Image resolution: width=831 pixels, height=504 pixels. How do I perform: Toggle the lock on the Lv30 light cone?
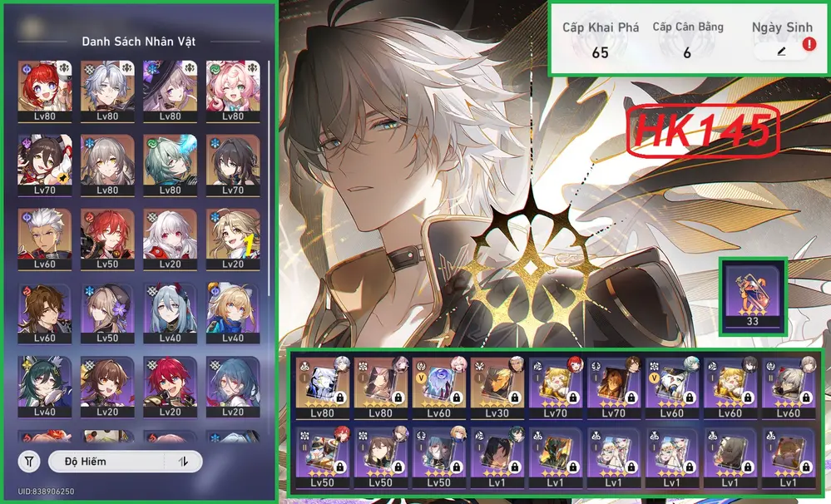pos(515,398)
